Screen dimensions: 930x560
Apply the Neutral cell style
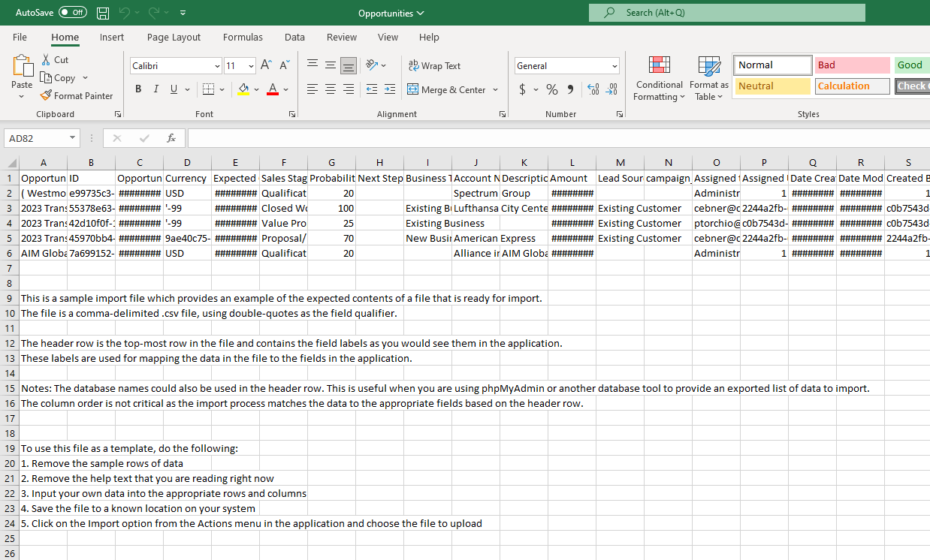773,86
